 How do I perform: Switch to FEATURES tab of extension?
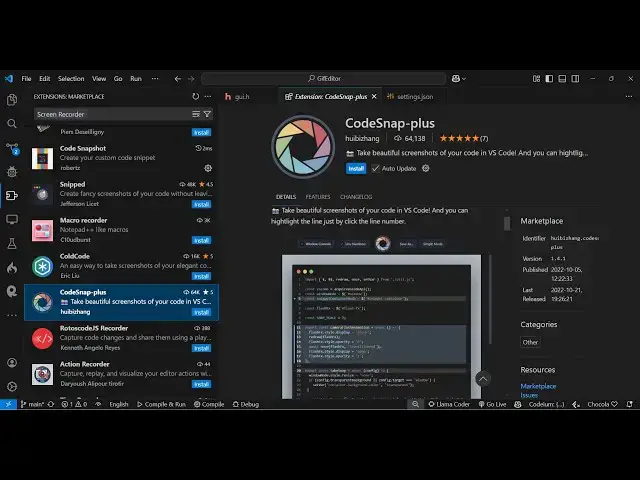click(318, 197)
